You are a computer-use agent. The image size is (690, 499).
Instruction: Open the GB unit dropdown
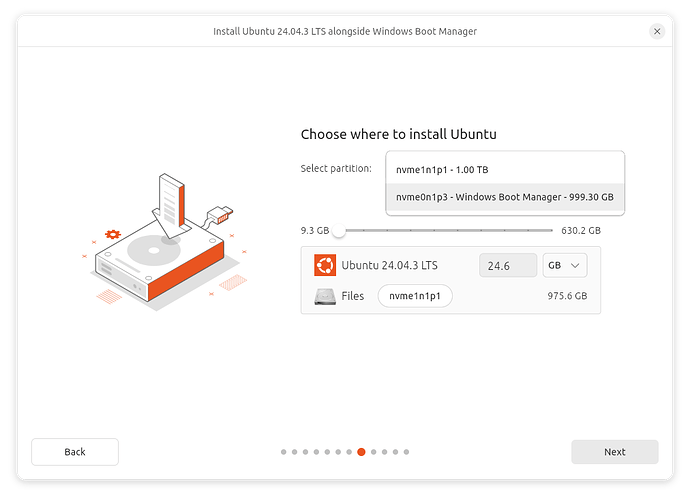point(565,266)
